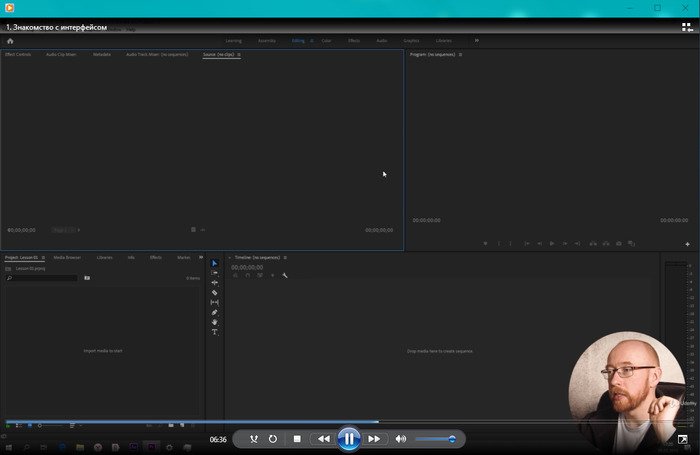Select the Type tool
Viewport: 700px width, 455px height.
[x=214, y=332]
